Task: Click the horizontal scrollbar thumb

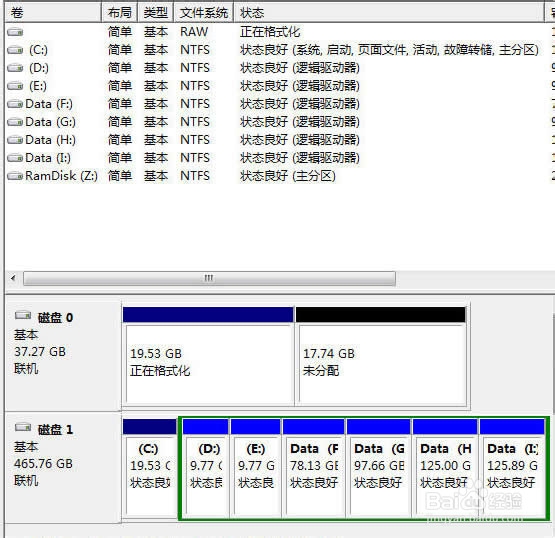Action: pyautogui.click(x=209, y=278)
